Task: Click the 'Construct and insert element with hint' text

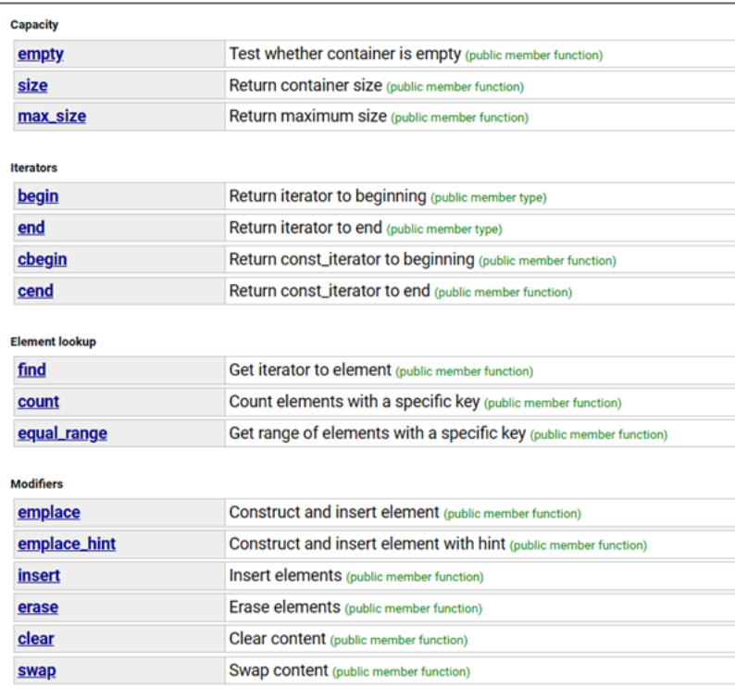Action: 367,544
